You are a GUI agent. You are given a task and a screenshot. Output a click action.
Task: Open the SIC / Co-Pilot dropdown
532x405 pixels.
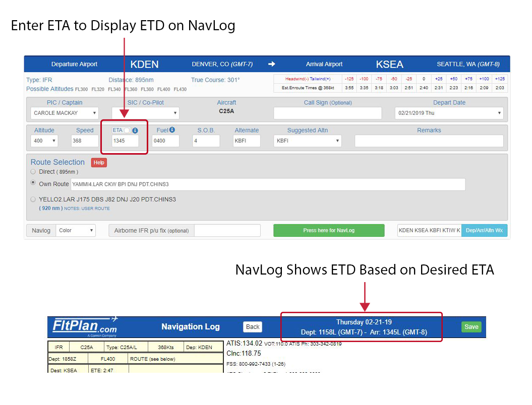tap(145, 113)
